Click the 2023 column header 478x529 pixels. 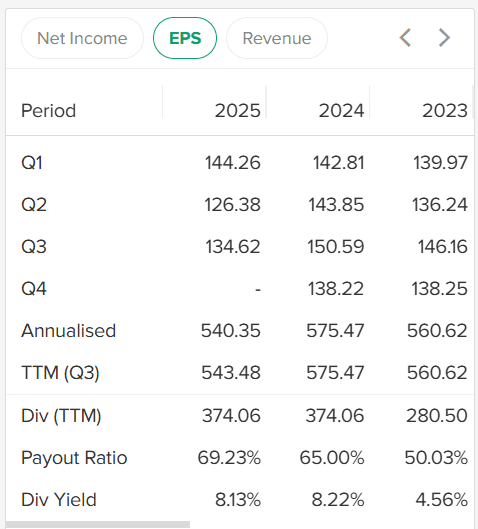coord(445,111)
